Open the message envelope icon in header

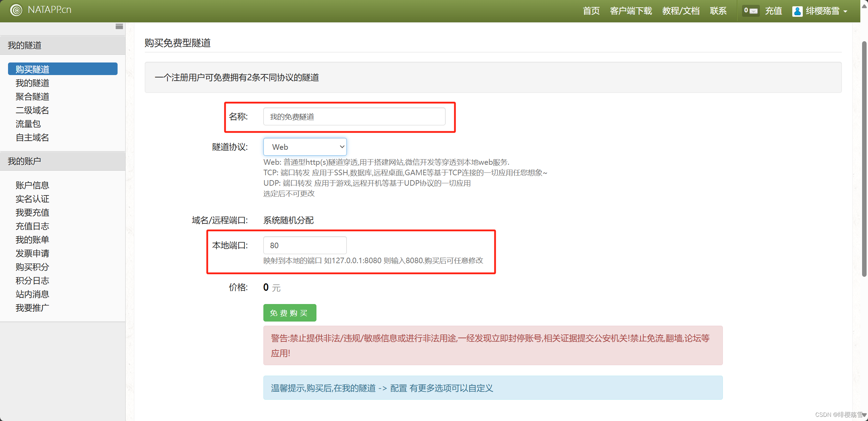[754, 11]
